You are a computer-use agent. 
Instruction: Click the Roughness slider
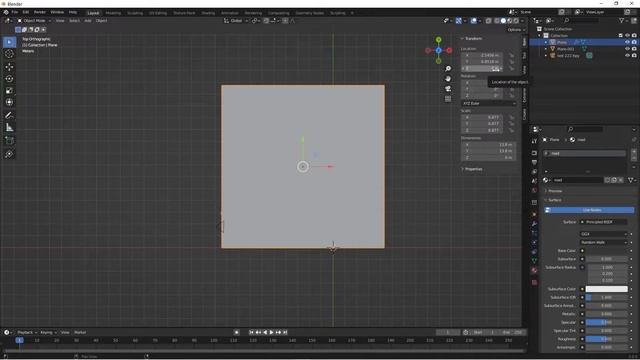click(x=607, y=339)
